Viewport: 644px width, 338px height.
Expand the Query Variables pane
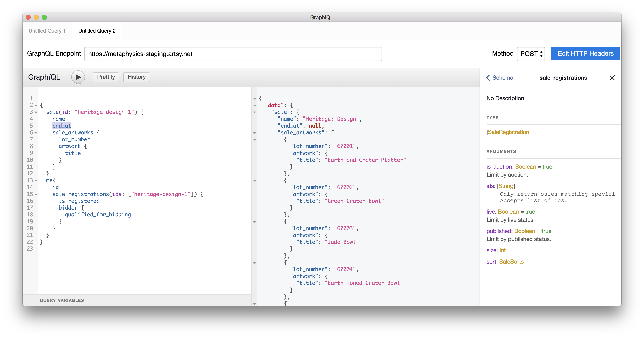coord(62,300)
